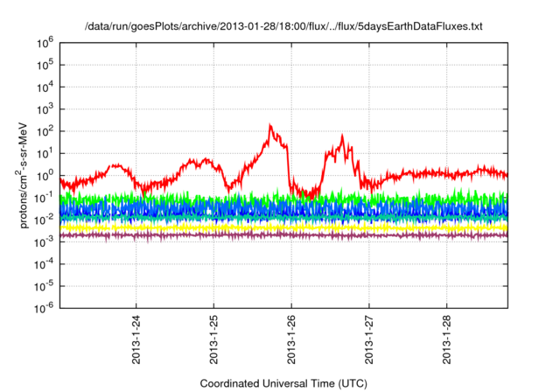Click the 2013-1-25 date label
This screenshot has width=560, height=392.
coord(213,339)
